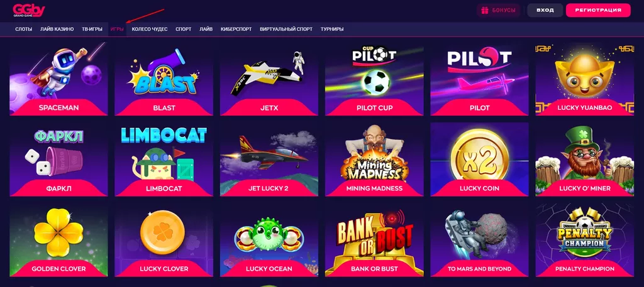Click the Регистрация button
644x287 pixels.
point(598,10)
